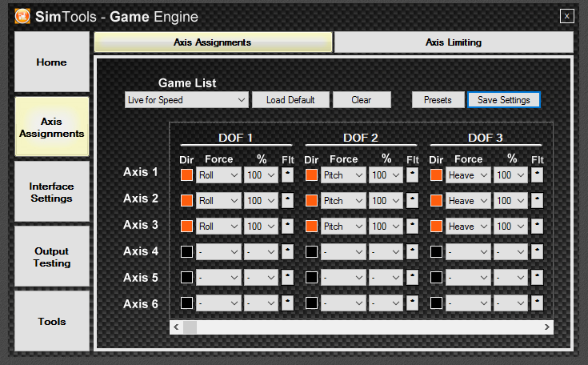The height and width of the screenshot is (365, 588).
Task: Go to Interface Settings
Action: pos(52,192)
